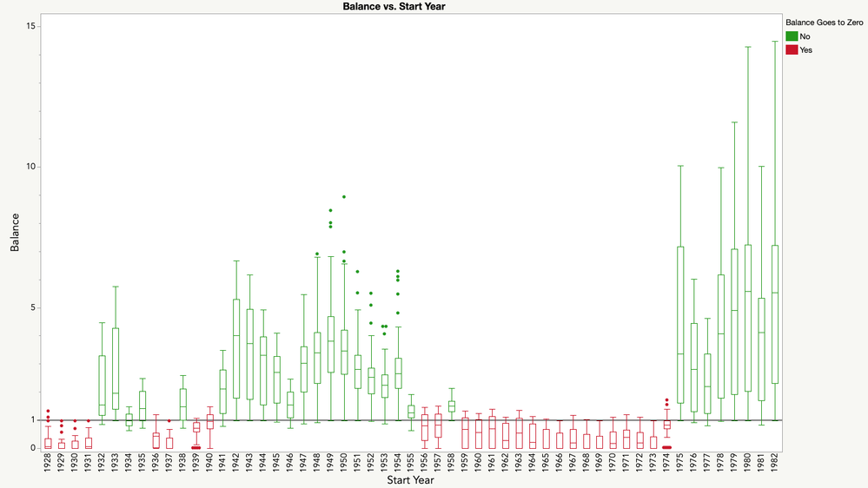Click the Balance y-axis label

(x=15, y=233)
